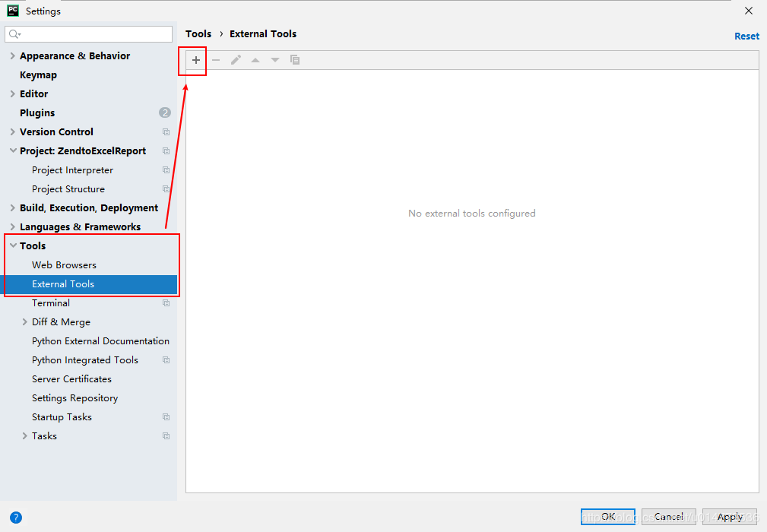
Task: Click the OK button
Action: pos(608,517)
